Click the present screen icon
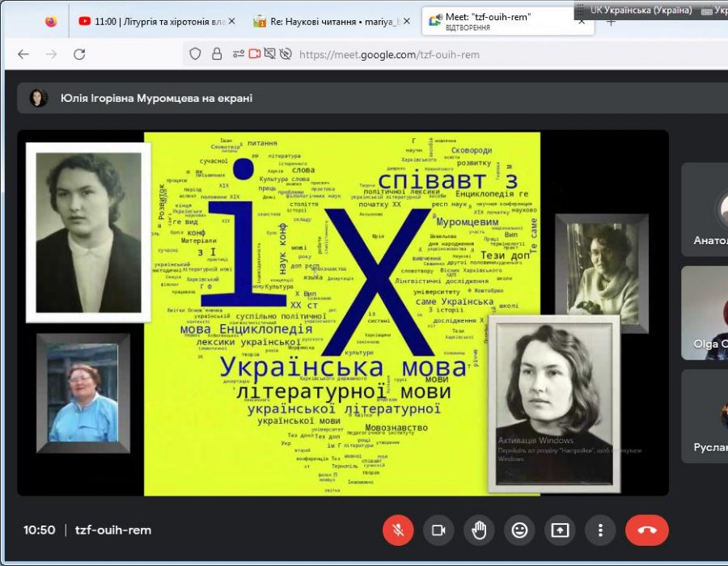This screenshot has height=566, width=728. (560, 530)
